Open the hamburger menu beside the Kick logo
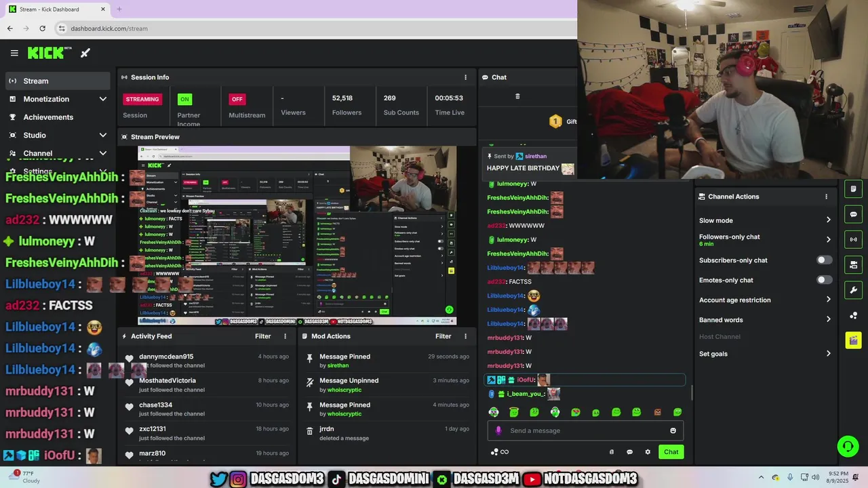Viewport: 868px width, 488px height. click(14, 53)
